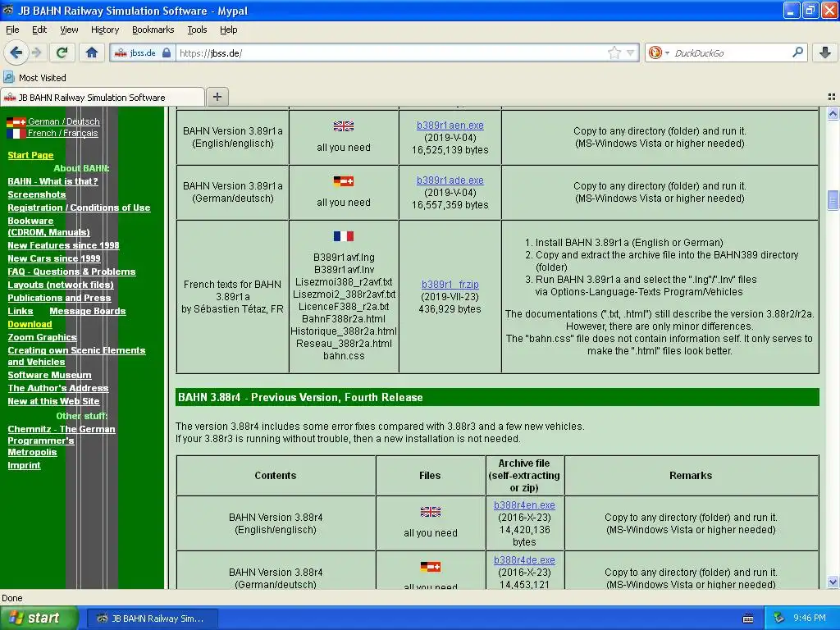Click the search magnifier icon
This screenshot has height=630, width=840.
(x=797, y=52)
